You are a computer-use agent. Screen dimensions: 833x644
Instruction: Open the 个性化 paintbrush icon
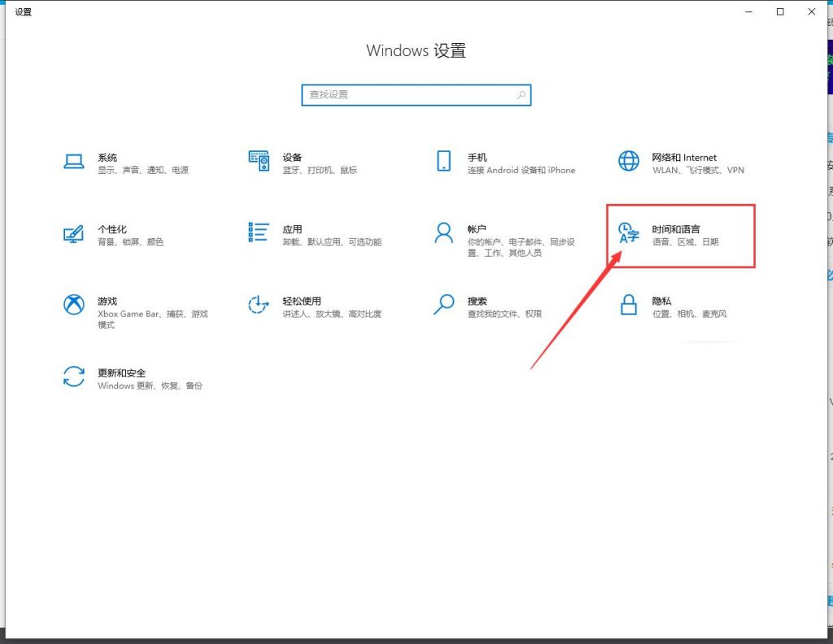click(74, 233)
